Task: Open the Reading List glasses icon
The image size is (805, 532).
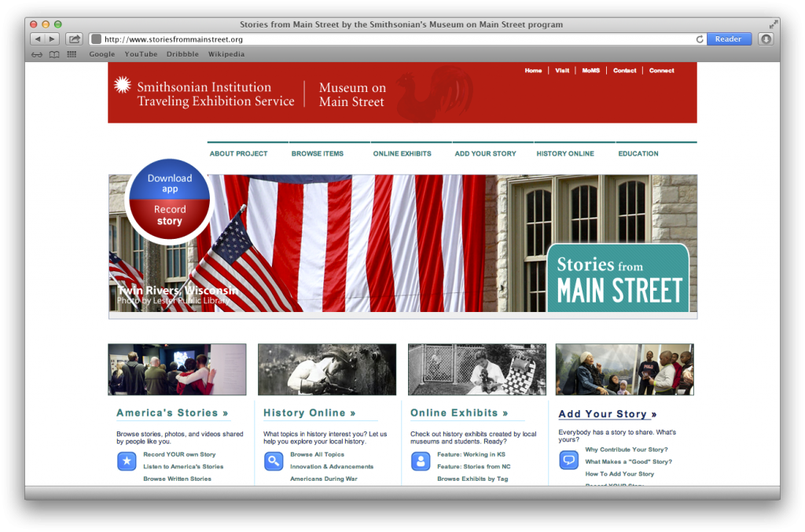Action: [x=37, y=54]
